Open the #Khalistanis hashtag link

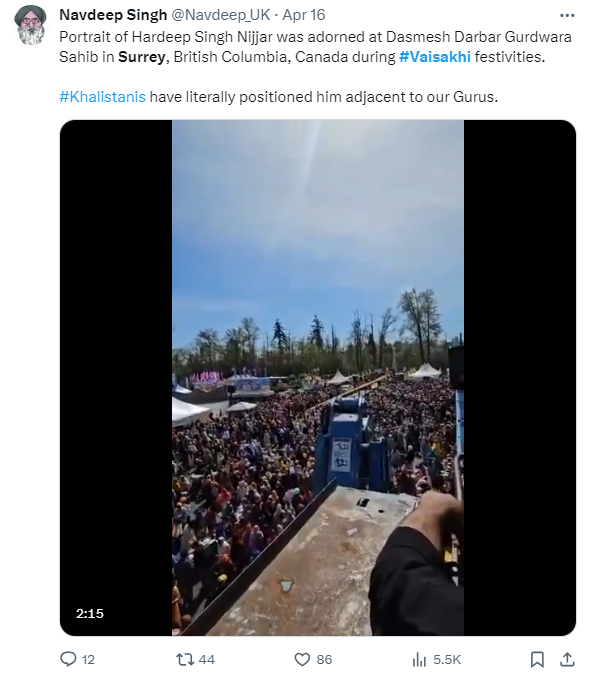[x=103, y=97]
